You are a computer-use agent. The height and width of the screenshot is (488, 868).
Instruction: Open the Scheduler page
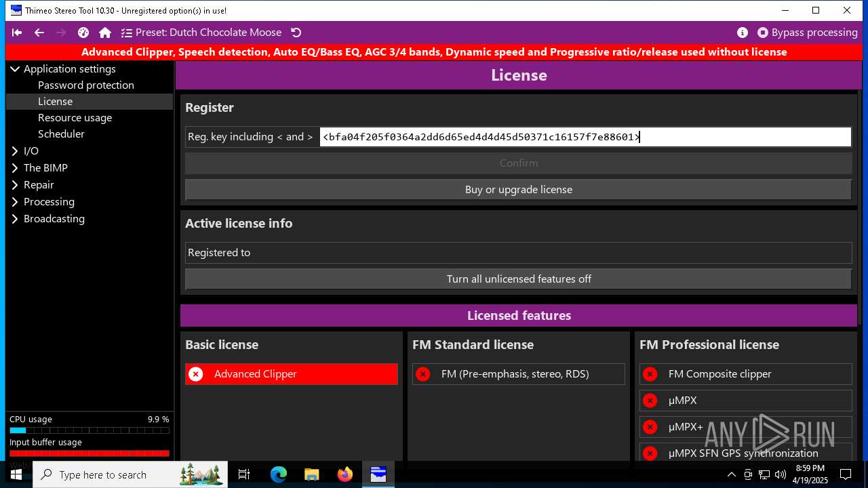[x=61, y=134]
